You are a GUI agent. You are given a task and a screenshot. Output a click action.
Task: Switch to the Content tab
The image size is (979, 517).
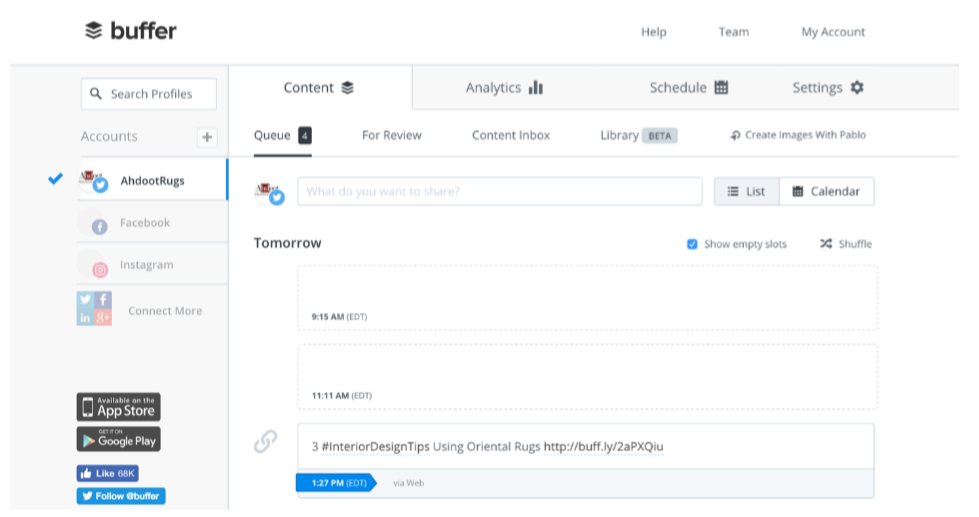[x=319, y=87]
